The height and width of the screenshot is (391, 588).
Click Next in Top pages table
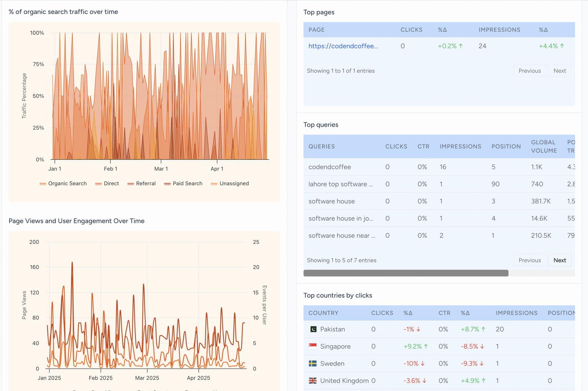(559, 71)
